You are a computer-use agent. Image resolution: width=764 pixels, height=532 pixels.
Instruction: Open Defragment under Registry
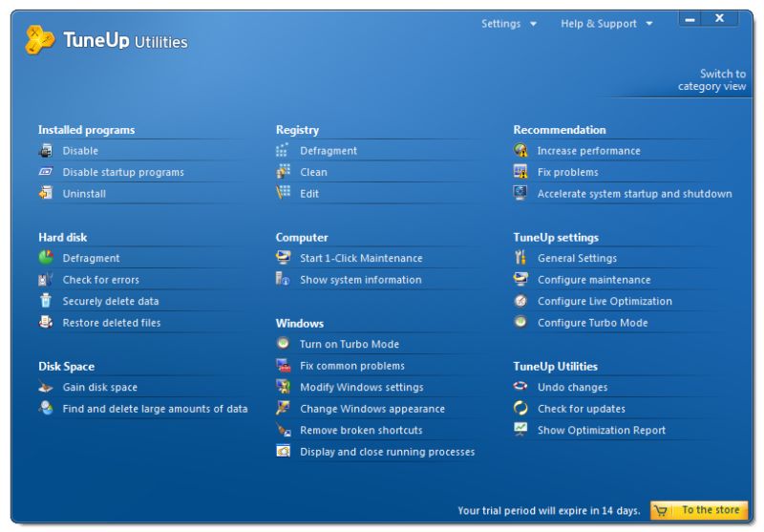(329, 151)
